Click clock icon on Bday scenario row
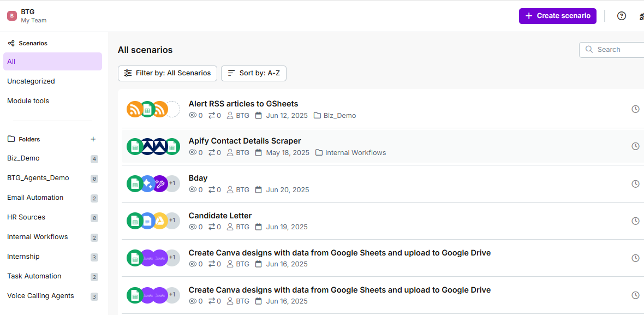Viewport: 644px width, 315px height. click(x=635, y=184)
